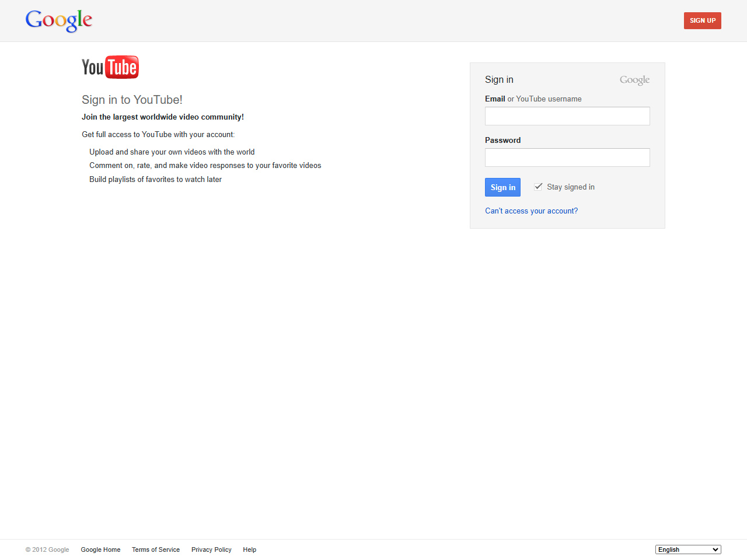Open the English language dropdown

coord(688,549)
